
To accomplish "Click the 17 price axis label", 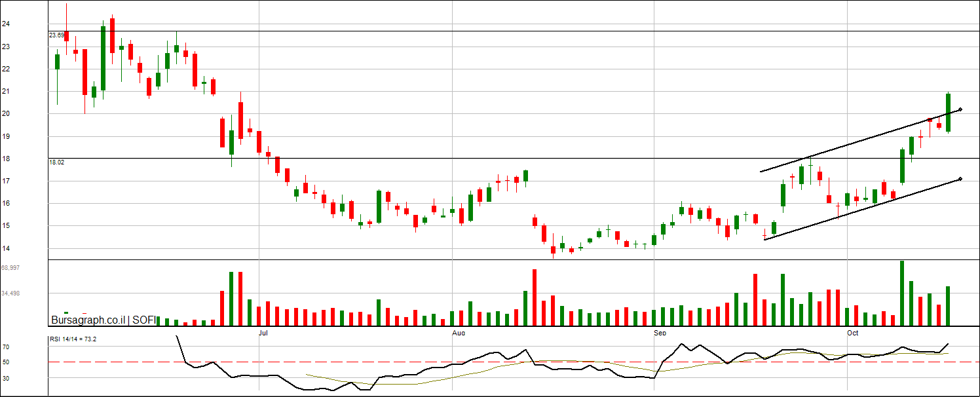I will coord(5,181).
